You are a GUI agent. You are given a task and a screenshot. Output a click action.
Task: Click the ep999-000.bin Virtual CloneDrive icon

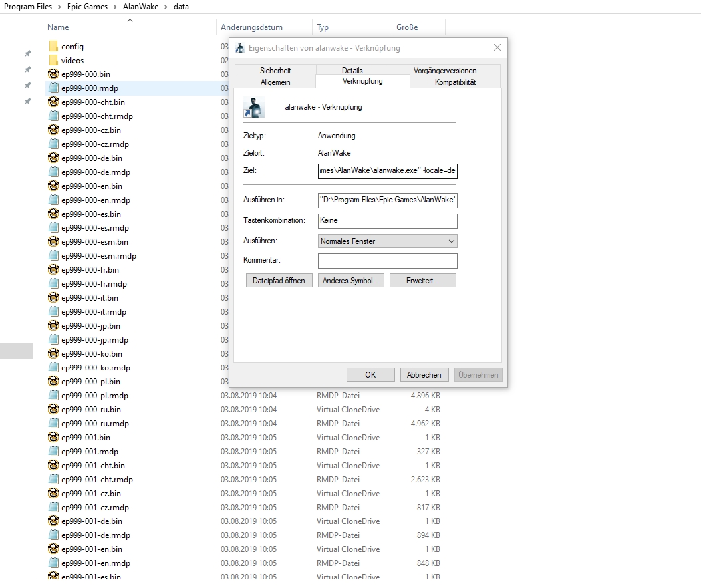[53, 74]
